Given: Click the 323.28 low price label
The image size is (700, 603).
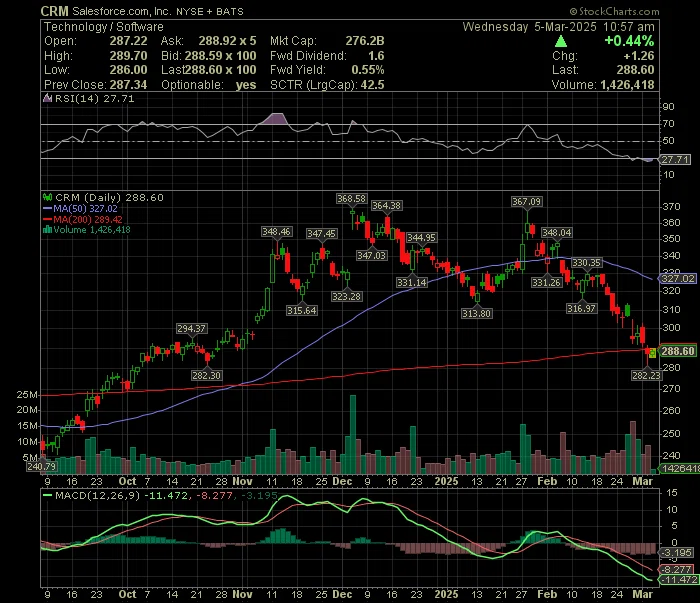Looking at the screenshot, I should (x=346, y=297).
